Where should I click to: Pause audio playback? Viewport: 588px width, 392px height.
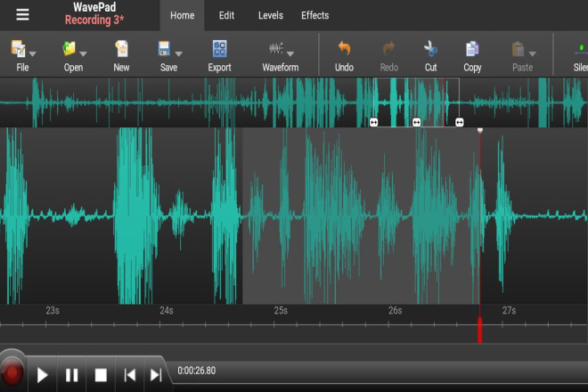pyautogui.click(x=71, y=375)
